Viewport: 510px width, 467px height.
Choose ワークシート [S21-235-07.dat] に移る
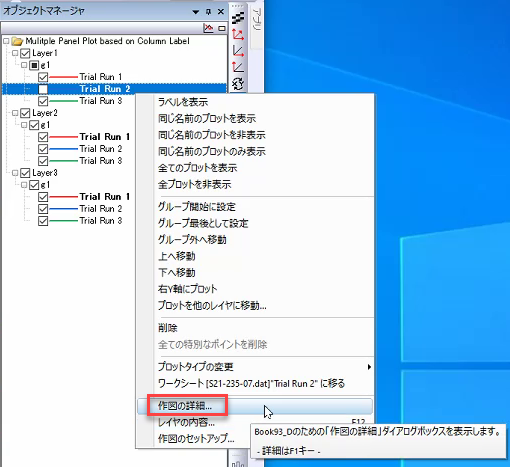255,384
